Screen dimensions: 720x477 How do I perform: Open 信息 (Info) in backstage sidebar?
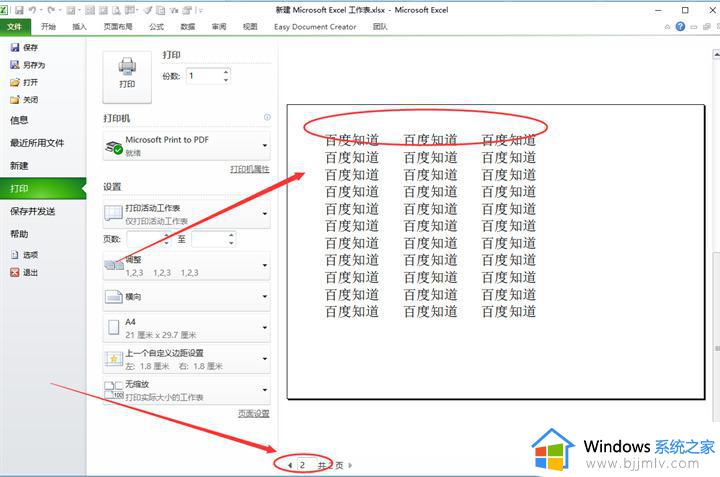(19, 120)
